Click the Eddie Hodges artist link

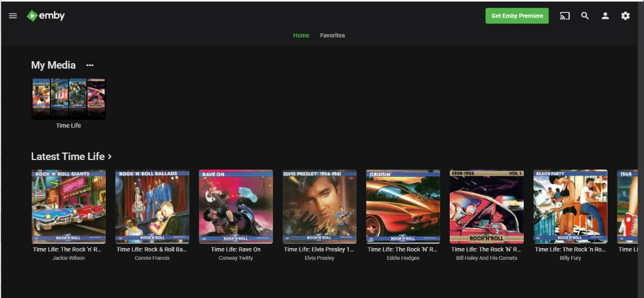(x=404, y=258)
